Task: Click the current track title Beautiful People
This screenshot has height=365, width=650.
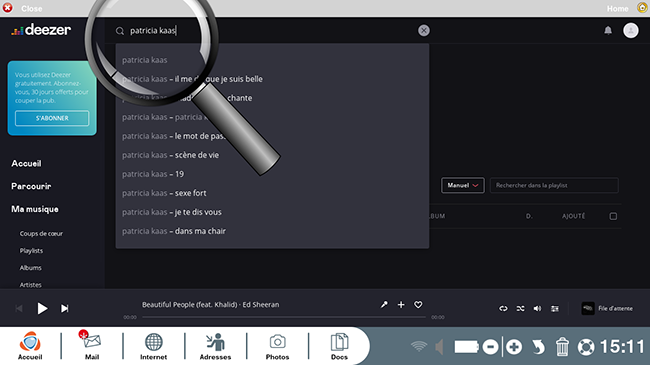Action: pyautogui.click(x=211, y=304)
